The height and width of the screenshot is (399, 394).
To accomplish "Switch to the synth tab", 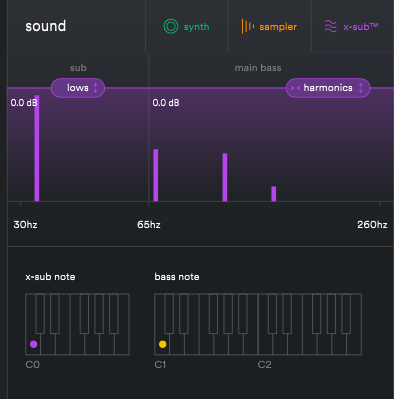I will click(187, 26).
